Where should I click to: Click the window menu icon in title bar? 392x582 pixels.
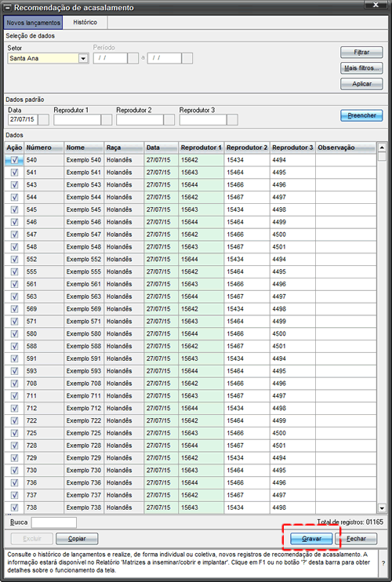tap(7, 8)
